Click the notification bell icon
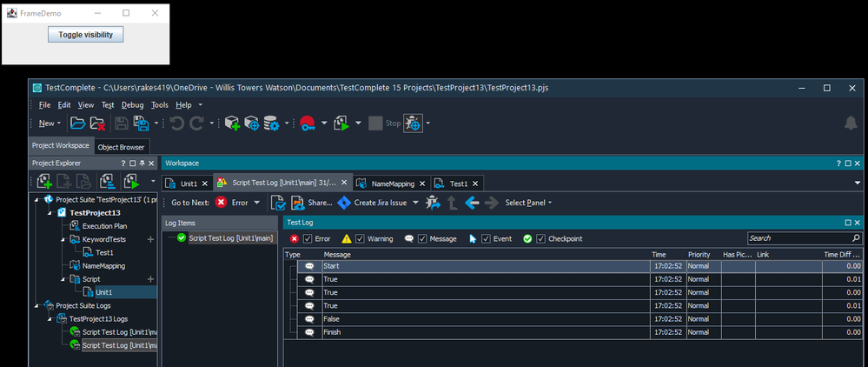 click(x=851, y=123)
